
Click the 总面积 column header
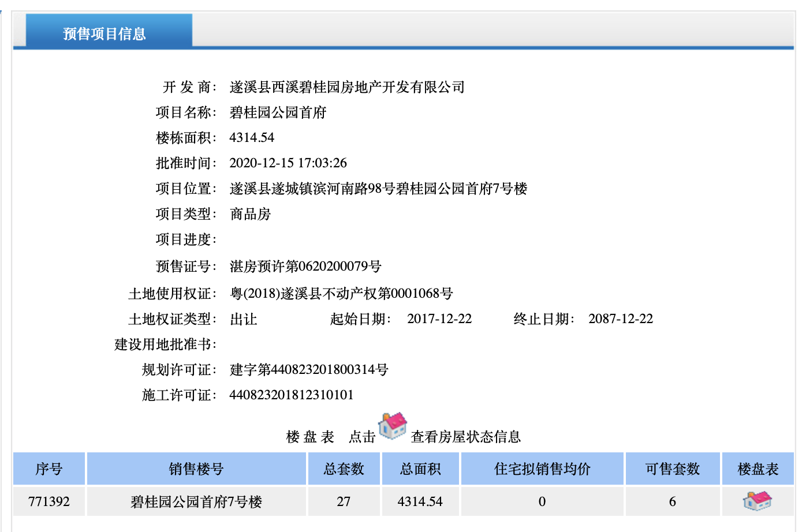tap(420, 469)
